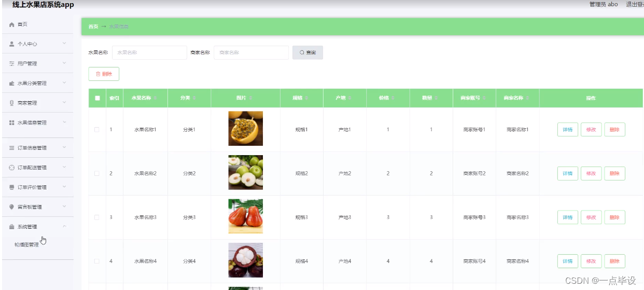644x290 pixels.
Task: Click 删除 for row 水果名称3
Action: [x=614, y=217]
